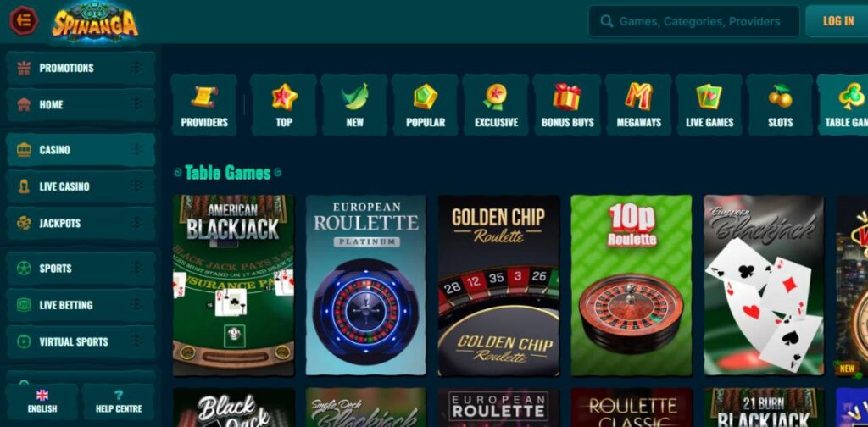The image size is (868, 427).
Task: Focus the Games, Categories, Providers search field
Action: pyautogui.click(x=693, y=21)
